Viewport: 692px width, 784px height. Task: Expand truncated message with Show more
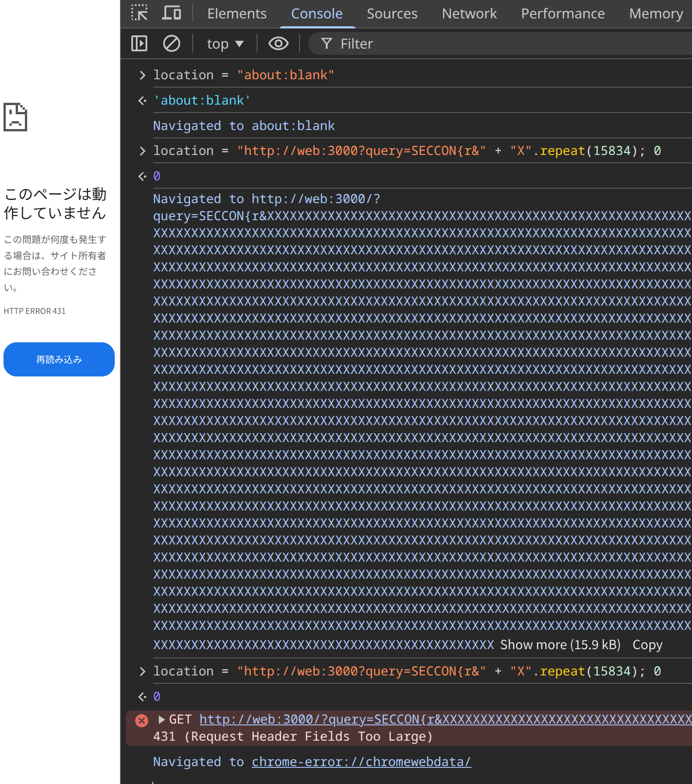click(560, 645)
